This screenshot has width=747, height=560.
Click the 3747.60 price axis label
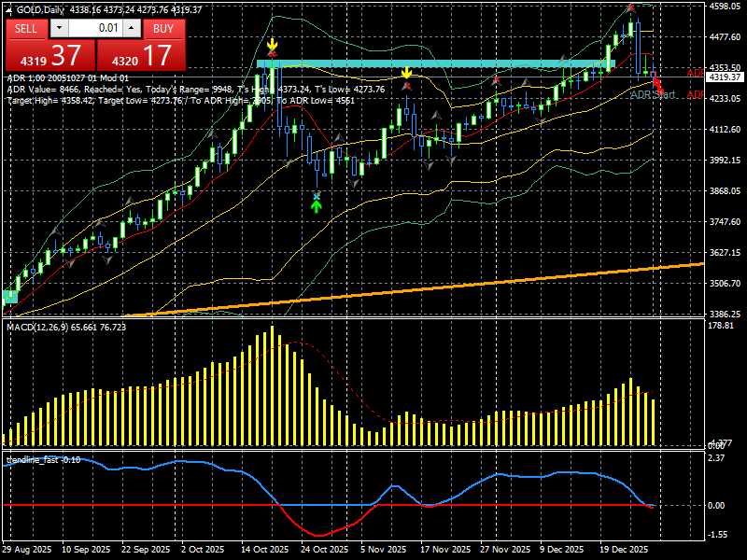click(x=726, y=221)
